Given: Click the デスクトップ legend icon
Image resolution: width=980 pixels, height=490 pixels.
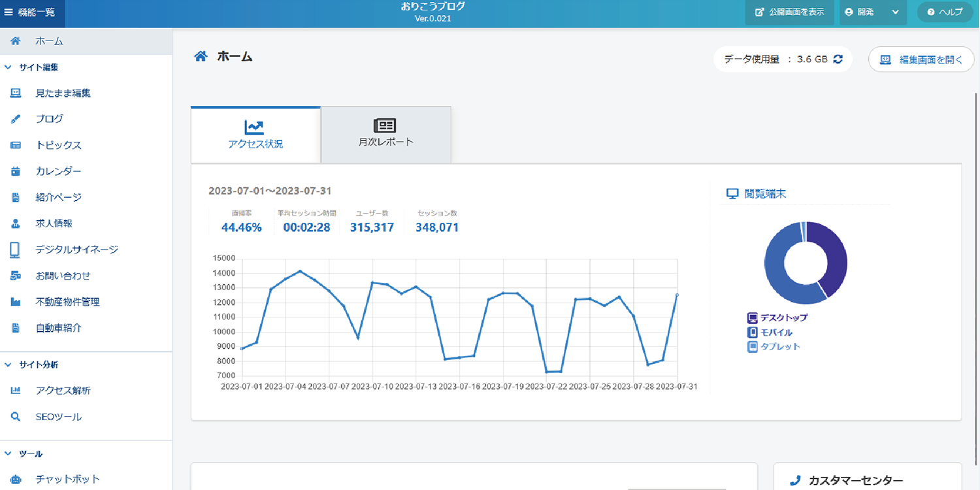Looking at the screenshot, I should click(x=752, y=318).
